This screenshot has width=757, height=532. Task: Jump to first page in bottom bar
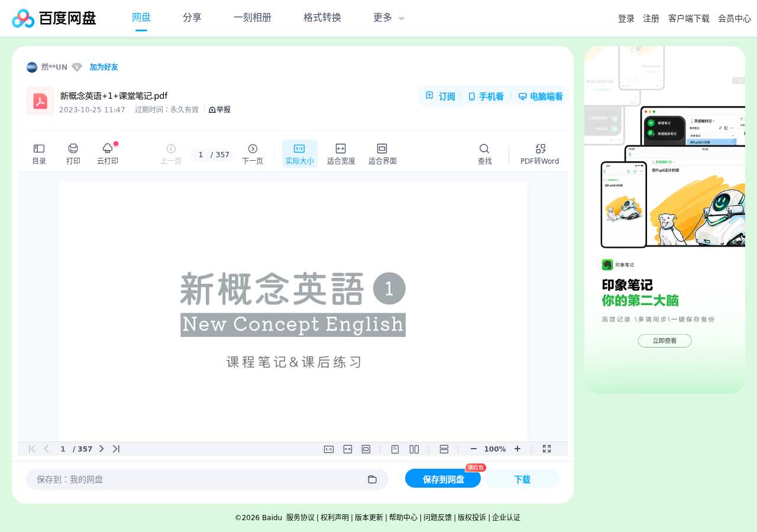pos(32,449)
